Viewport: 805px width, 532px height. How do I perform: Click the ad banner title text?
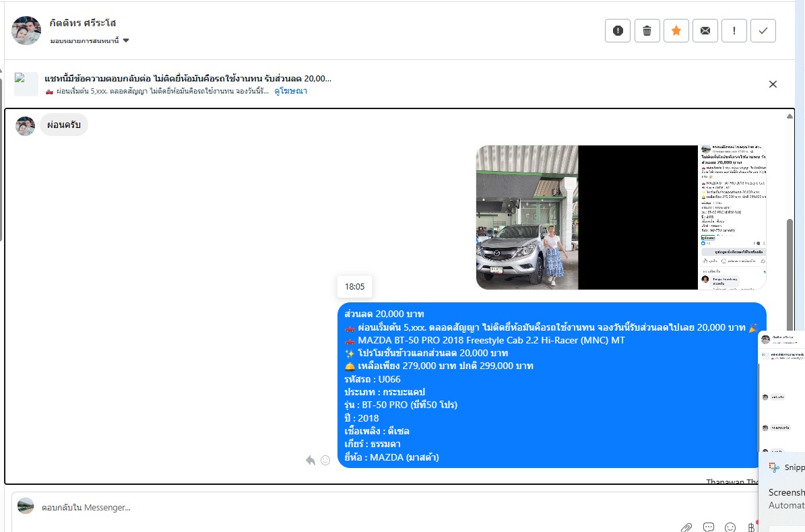188,79
